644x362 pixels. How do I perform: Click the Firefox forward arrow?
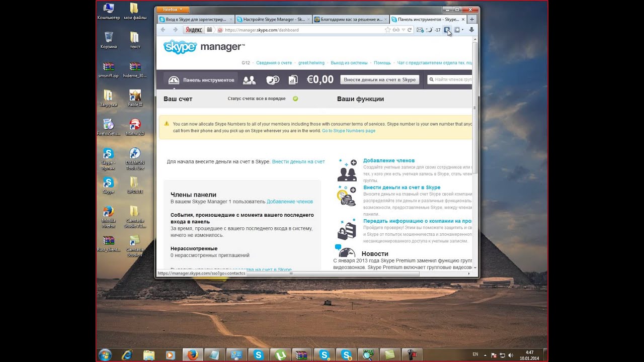click(175, 30)
